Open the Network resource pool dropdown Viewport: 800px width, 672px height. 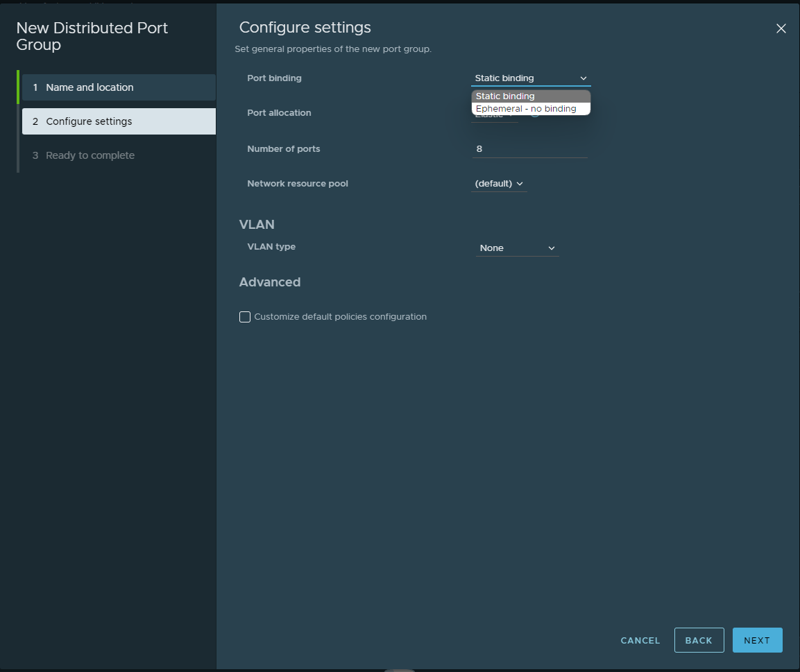[498, 184]
